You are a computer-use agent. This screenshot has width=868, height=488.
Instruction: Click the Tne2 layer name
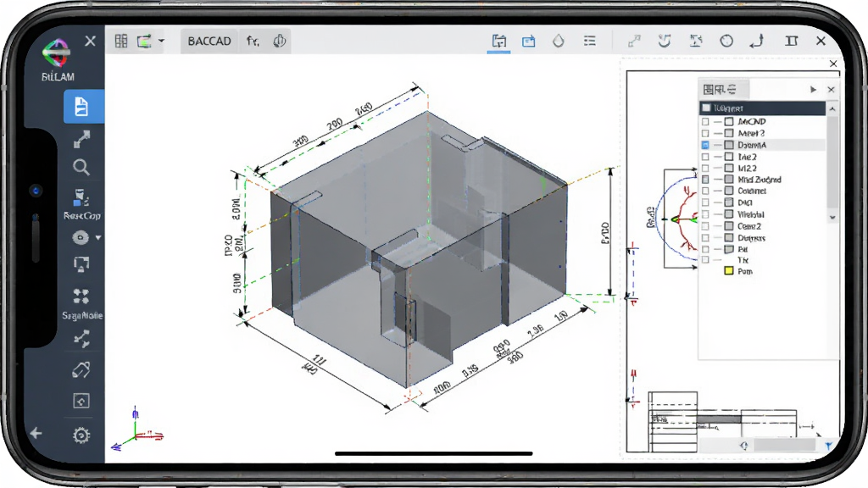[x=748, y=157]
